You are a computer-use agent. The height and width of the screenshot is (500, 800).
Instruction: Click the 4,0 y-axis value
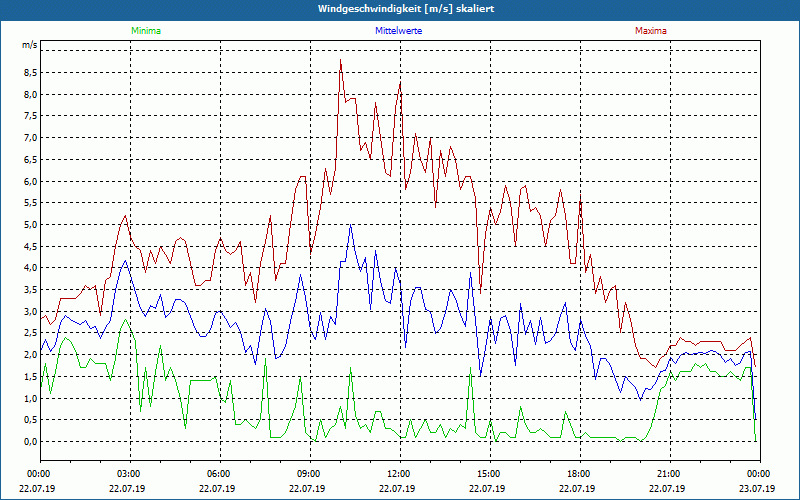click(30, 268)
